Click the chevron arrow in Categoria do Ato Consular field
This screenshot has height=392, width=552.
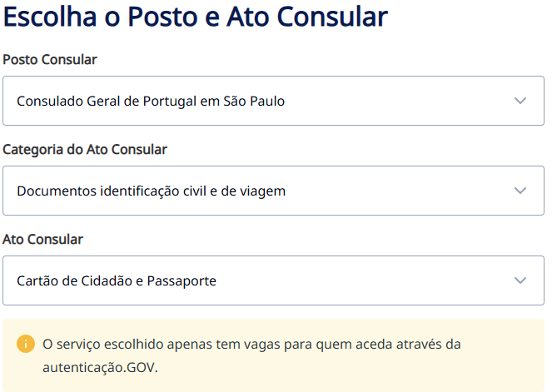click(x=520, y=191)
